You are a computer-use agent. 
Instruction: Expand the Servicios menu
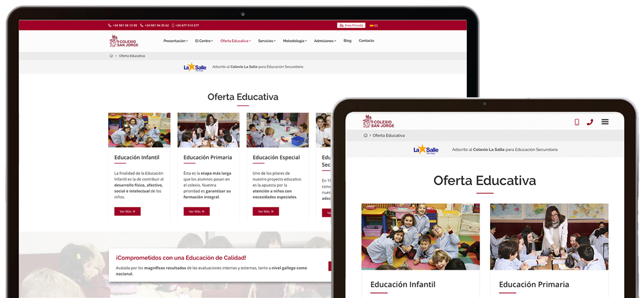click(267, 41)
